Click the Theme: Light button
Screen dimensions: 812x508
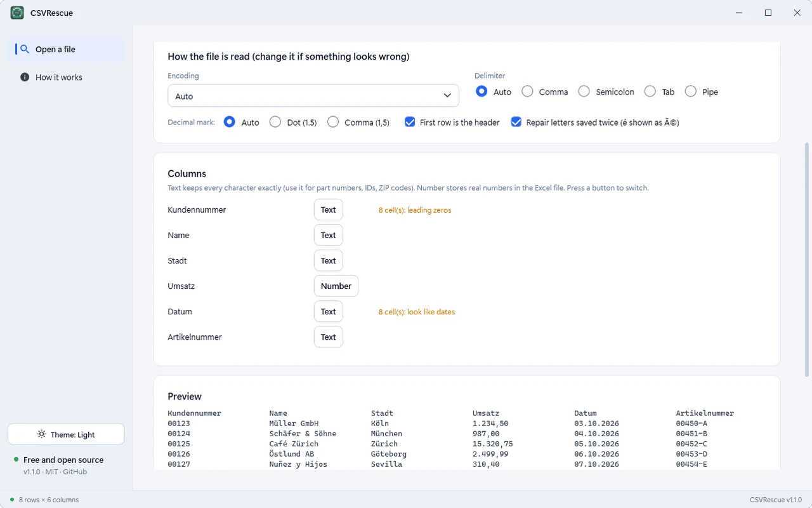(66, 434)
